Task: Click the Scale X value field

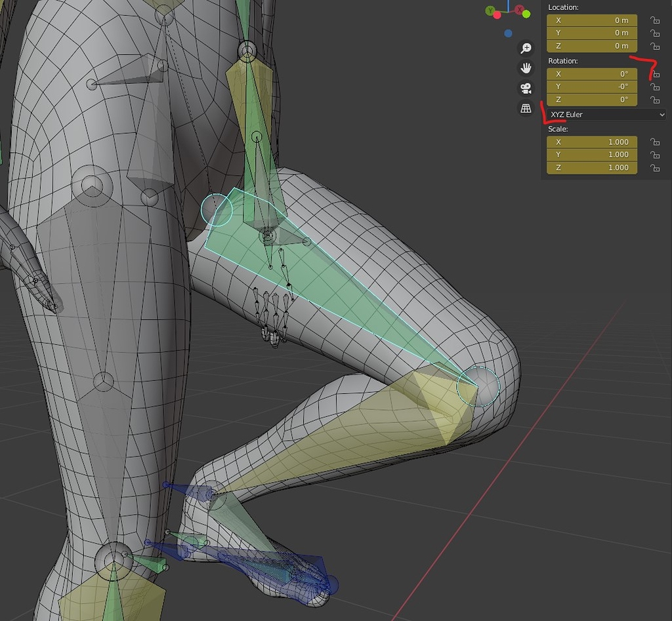Action: 591,141
